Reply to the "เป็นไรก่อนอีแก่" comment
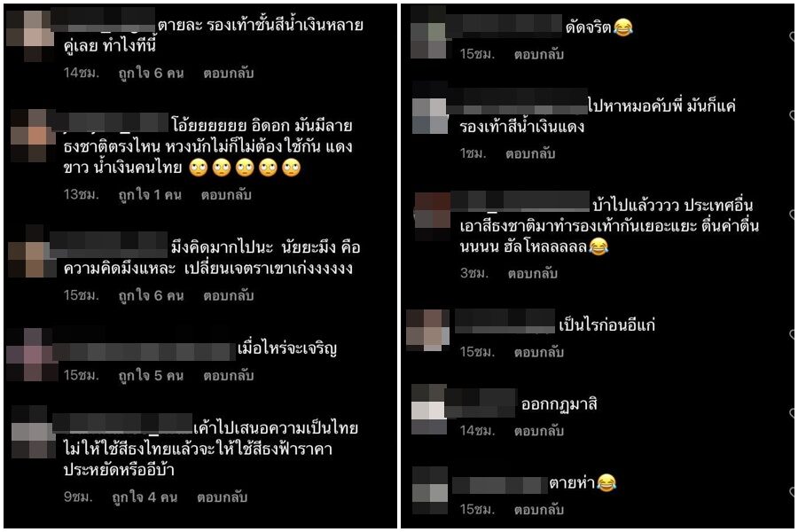The image size is (798, 532). (539, 352)
